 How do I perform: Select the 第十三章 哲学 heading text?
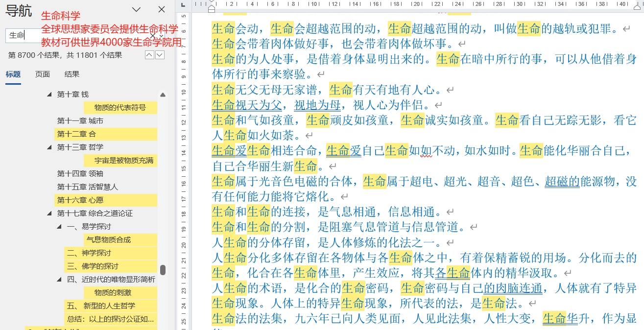click(x=80, y=147)
